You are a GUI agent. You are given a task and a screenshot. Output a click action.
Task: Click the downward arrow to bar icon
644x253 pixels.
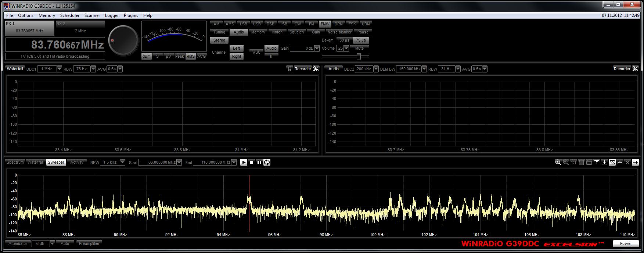[x=604, y=162]
